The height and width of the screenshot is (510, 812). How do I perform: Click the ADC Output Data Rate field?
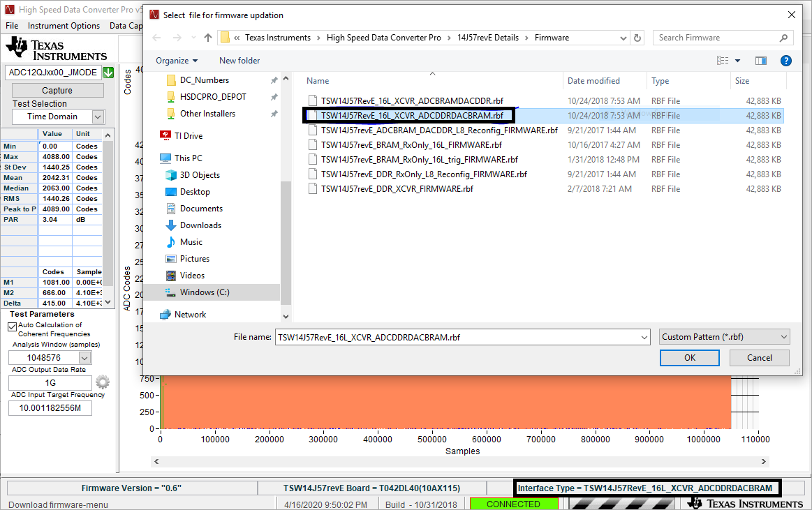(50, 383)
